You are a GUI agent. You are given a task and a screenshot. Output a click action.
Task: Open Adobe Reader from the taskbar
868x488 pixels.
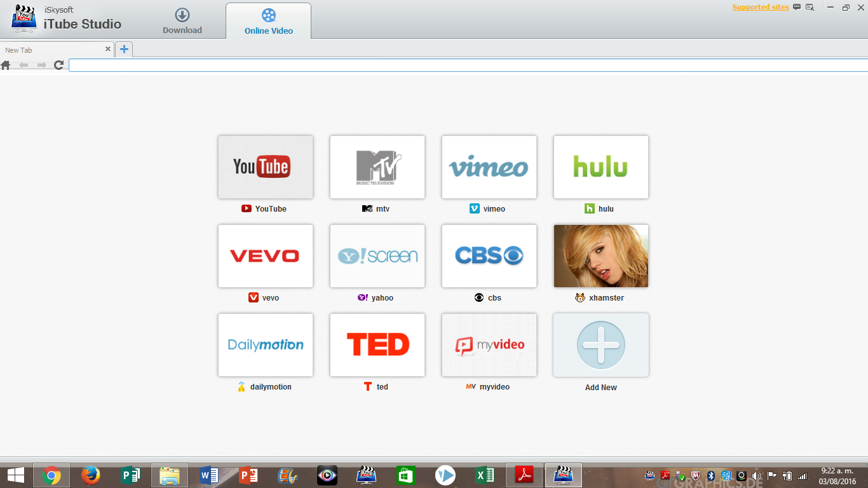click(x=524, y=475)
